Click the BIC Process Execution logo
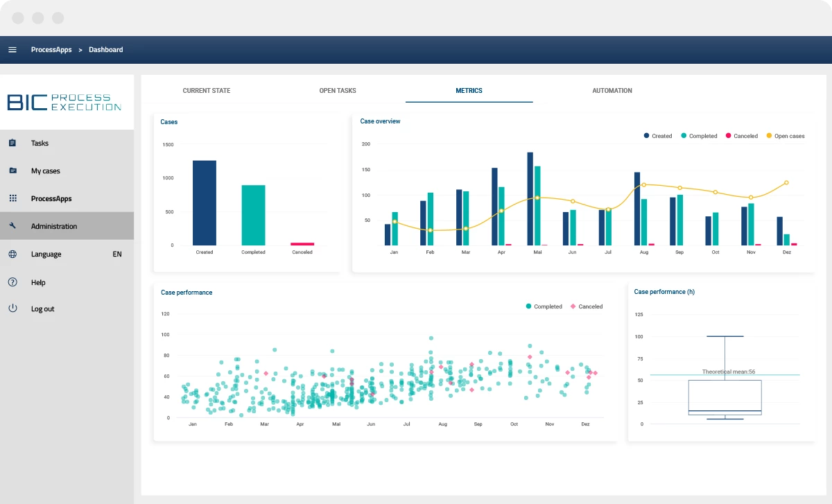The height and width of the screenshot is (504, 832). click(64, 102)
